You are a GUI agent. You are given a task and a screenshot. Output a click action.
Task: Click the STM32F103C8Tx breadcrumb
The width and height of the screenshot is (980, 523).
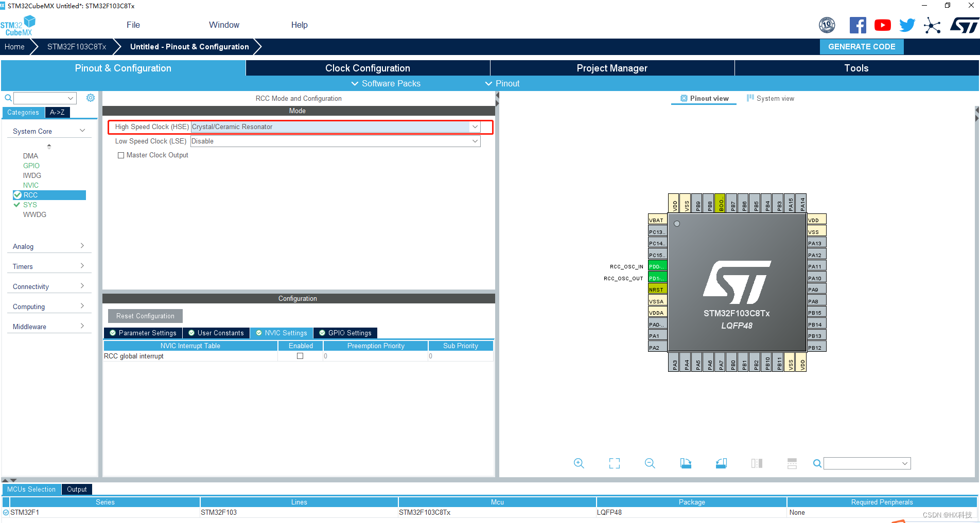coord(77,46)
